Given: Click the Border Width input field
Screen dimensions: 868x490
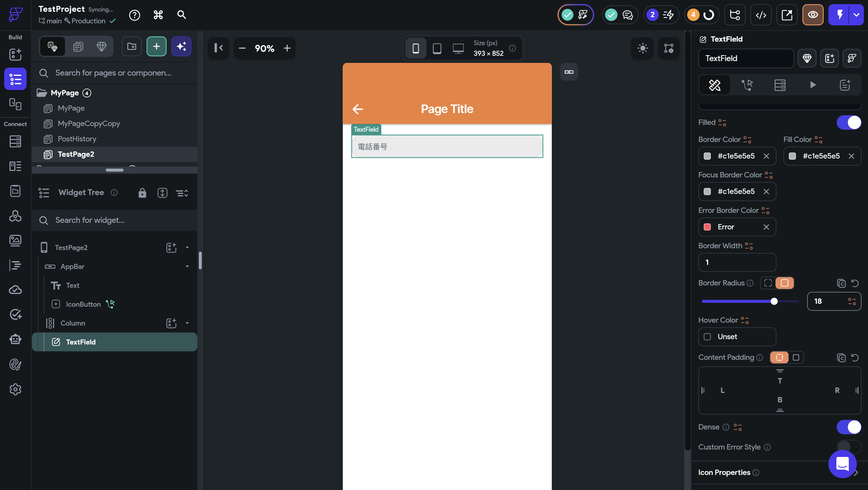Looking at the screenshot, I should (737, 262).
